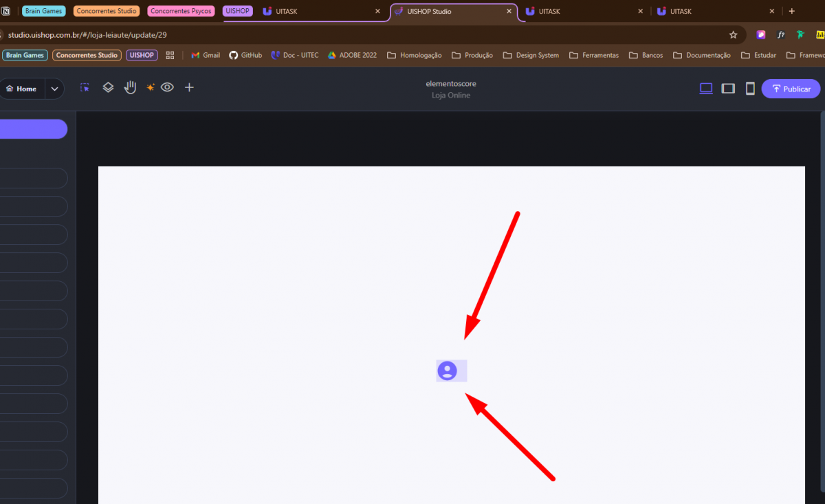Open the layers panel icon
Screen dimensions: 825x504
tap(108, 88)
